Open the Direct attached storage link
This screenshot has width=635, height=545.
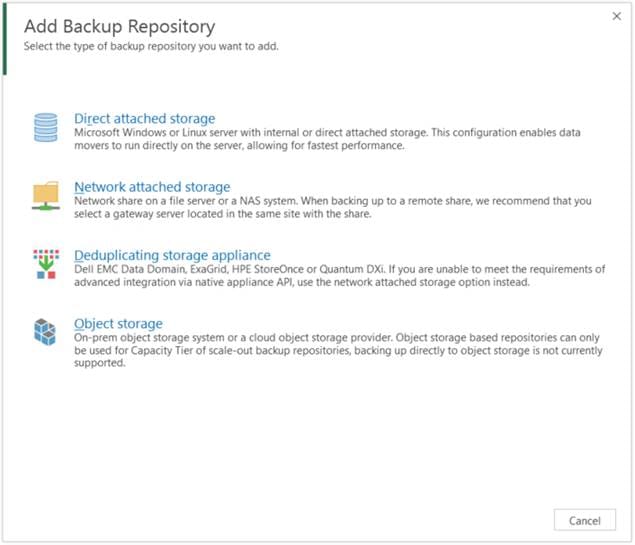point(145,119)
